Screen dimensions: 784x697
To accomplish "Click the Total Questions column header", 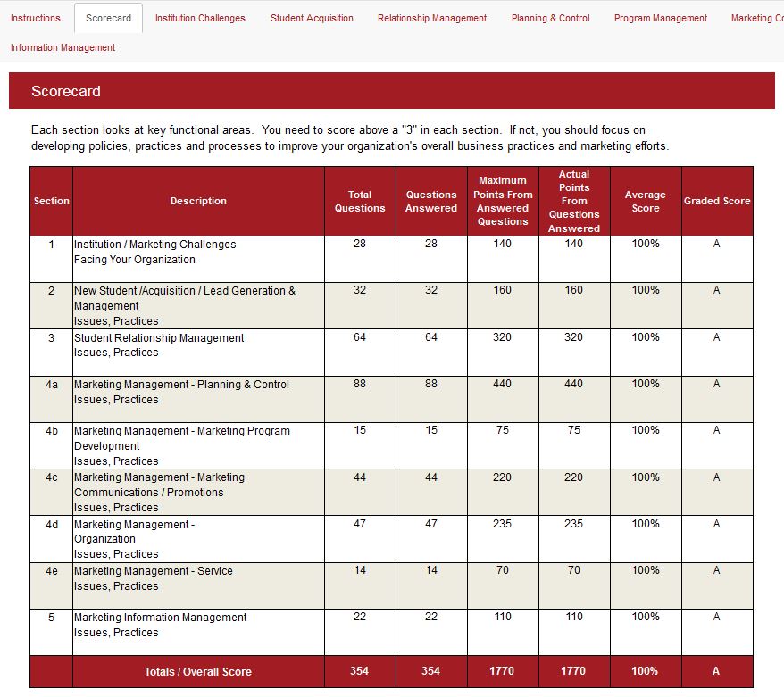I will (x=360, y=201).
